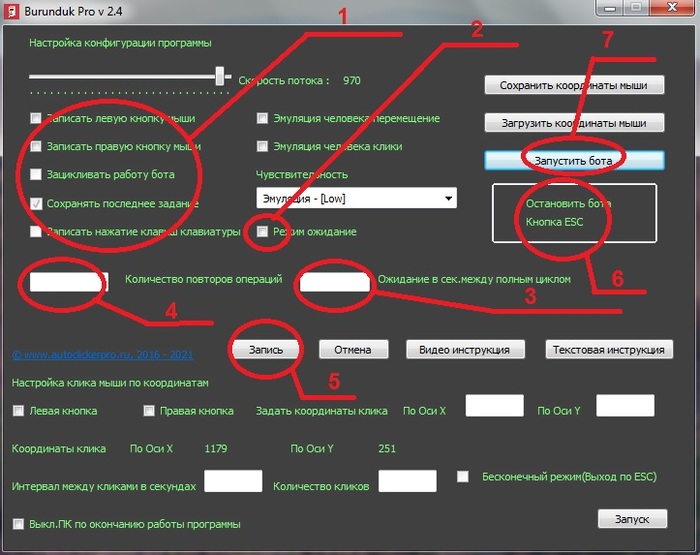Click the speed value 970
Viewport: 700px width, 555px height.
click(x=352, y=81)
